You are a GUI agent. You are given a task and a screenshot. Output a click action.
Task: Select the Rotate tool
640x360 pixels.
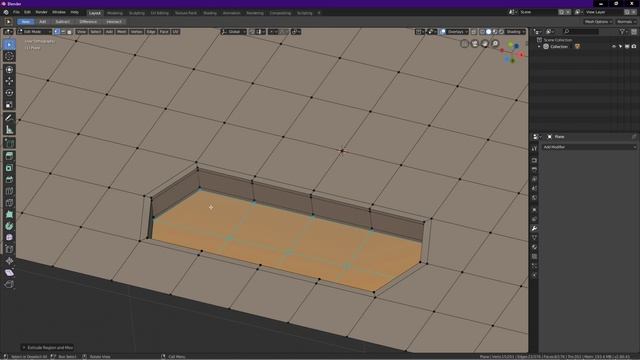[x=9, y=93]
